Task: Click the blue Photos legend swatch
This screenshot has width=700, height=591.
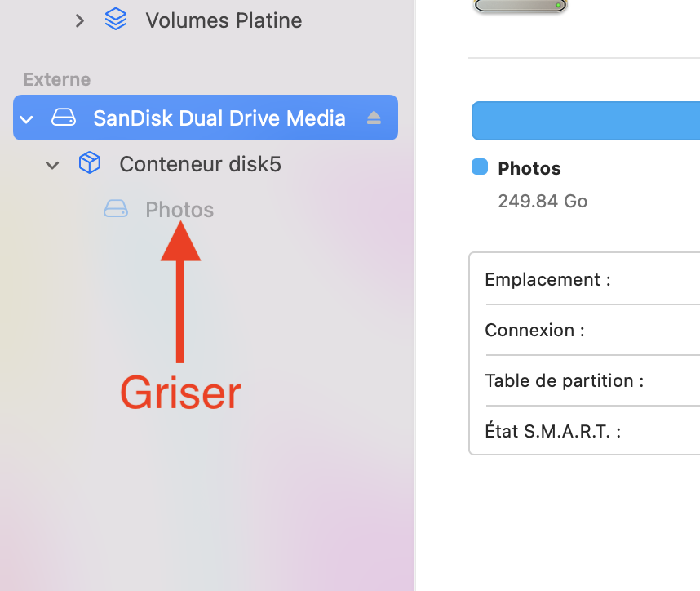Action: 480,167
